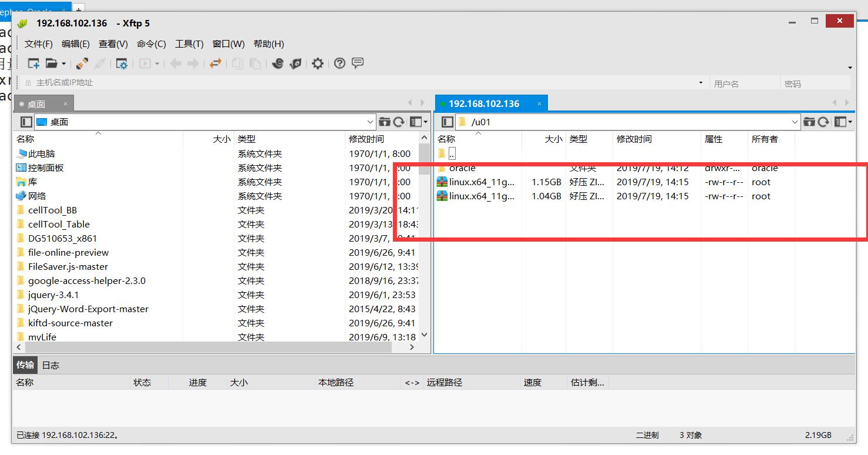
Task: Go to home directory in the remote pane
Action: tap(810, 122)
